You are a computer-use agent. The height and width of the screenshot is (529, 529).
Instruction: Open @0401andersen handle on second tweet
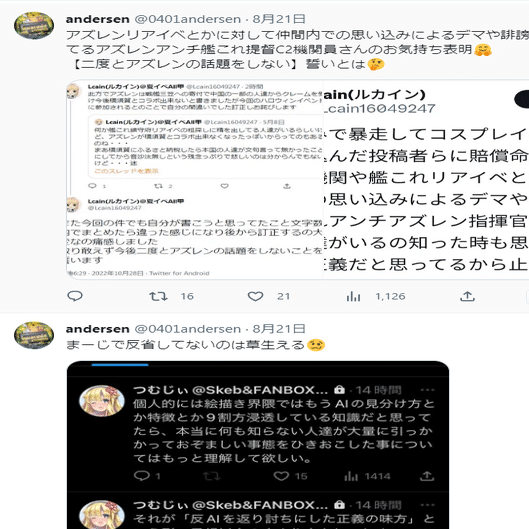pos(188,329)
